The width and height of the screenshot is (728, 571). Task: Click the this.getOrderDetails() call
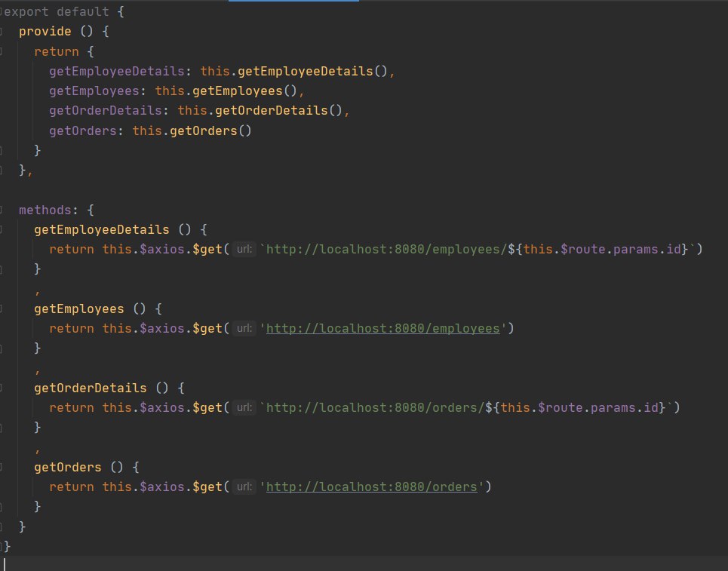pyautogui.click(x=260, y=110)
